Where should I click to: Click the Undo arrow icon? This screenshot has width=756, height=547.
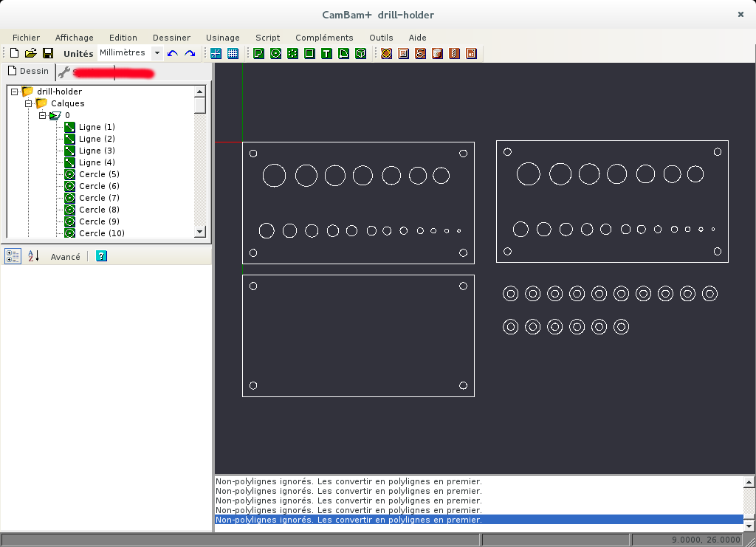[x=173, y=53]
